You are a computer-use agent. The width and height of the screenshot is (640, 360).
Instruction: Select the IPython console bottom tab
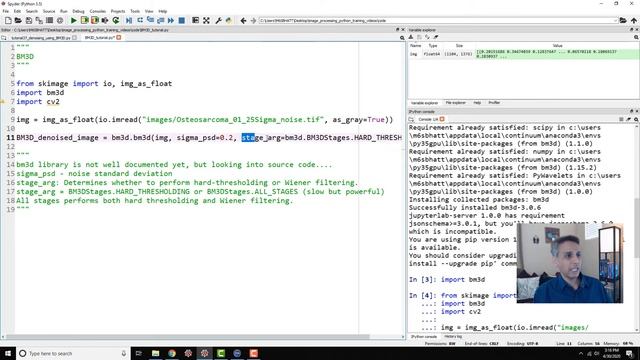424,337
